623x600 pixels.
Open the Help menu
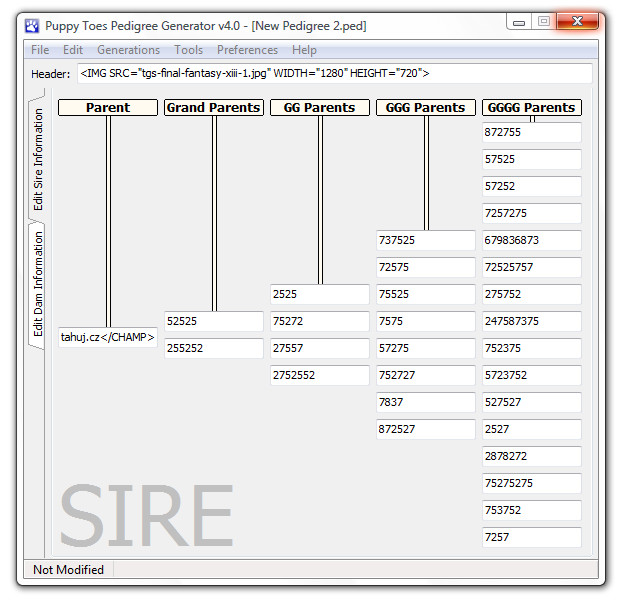click(x=304, y=50)
